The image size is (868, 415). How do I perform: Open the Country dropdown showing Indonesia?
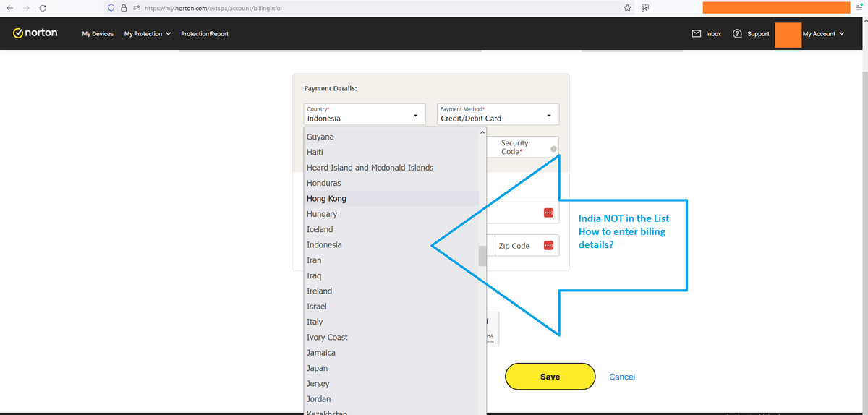pyautogui.click(x=365, y=114)
